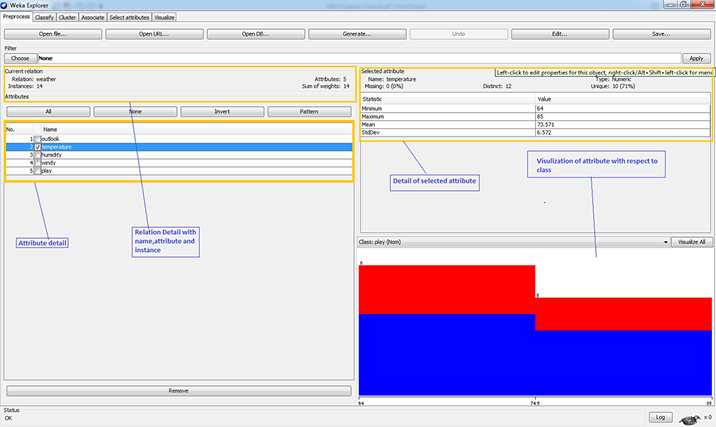Switch to the Associate tab
The width and height of the screenshot is (716, 427).
93,17
